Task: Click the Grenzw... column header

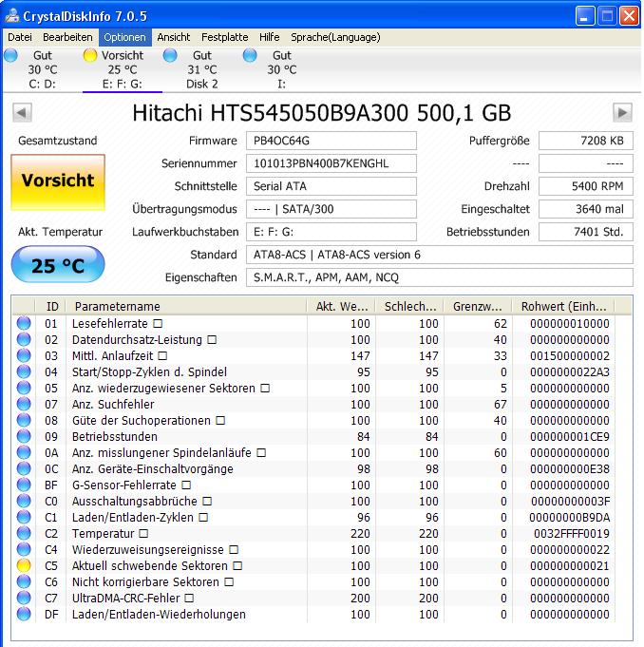Action: pyautogui.click(x=478, y=307)
